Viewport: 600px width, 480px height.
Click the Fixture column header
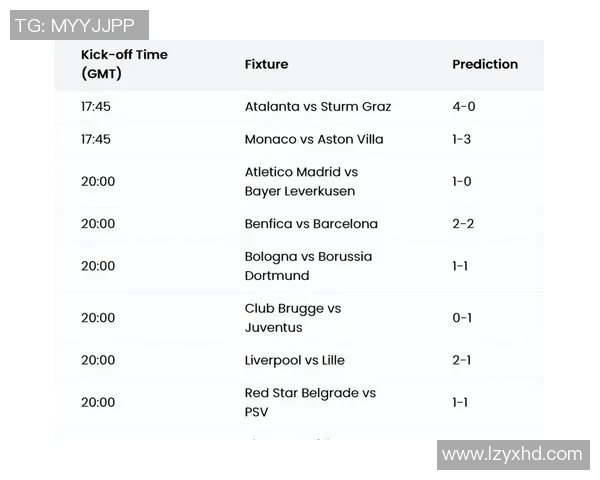(x=266, y=64)
